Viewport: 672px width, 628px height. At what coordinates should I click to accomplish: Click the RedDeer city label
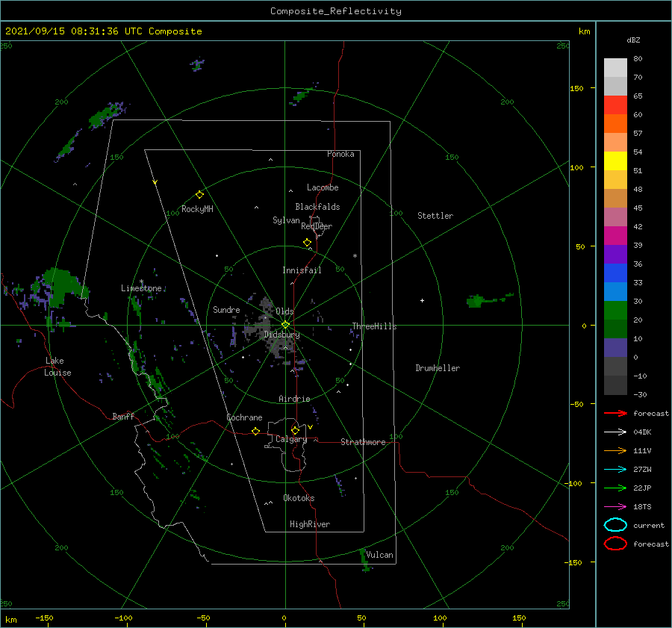click(x=317, y=226)
